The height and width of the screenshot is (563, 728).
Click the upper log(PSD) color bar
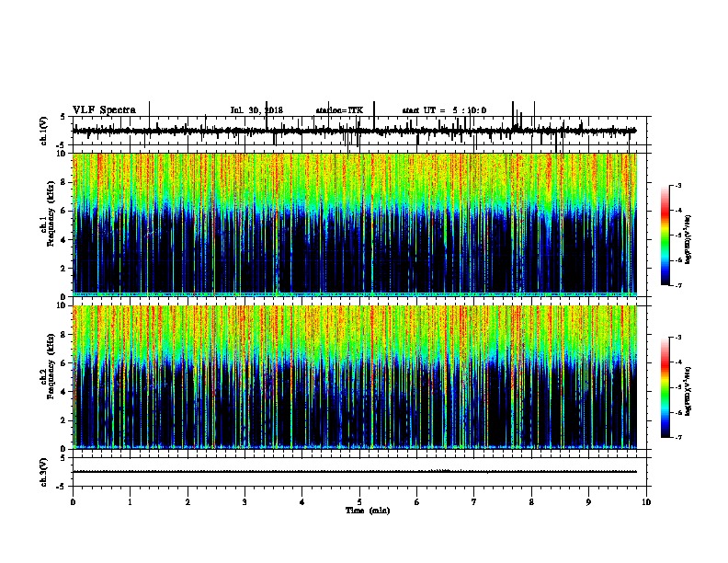[x=665, y=236]
